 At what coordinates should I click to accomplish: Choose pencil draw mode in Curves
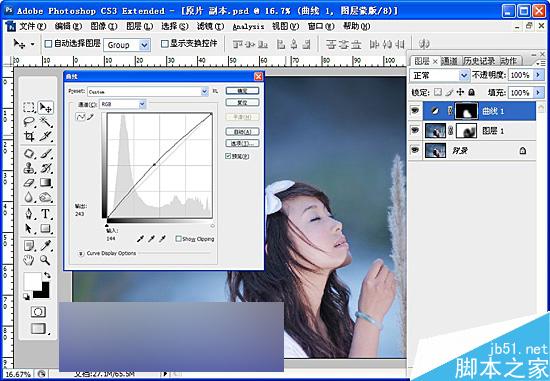90,117
